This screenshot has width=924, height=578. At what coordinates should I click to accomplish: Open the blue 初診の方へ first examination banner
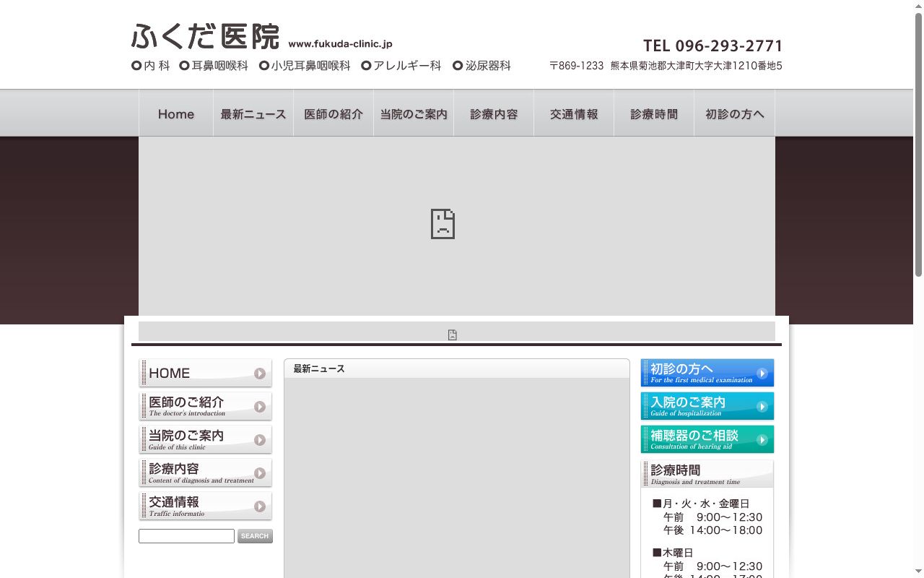pos(707,373)
